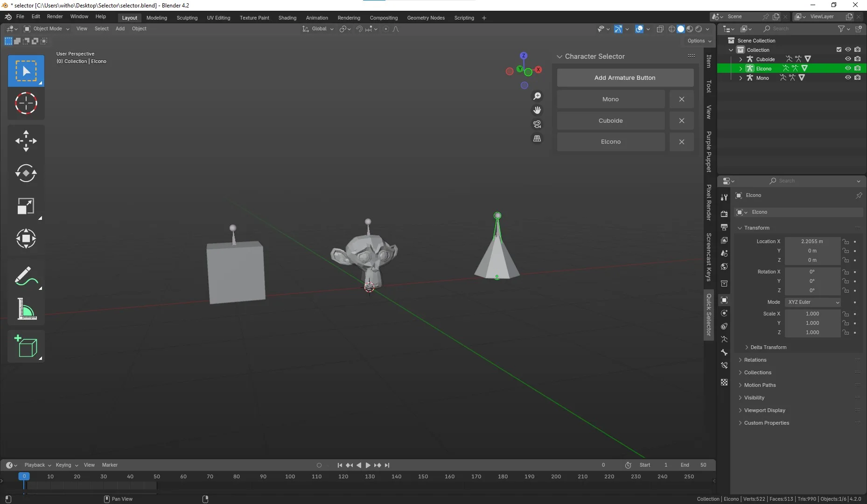Expand the Mono tree item

click(741, 78)
